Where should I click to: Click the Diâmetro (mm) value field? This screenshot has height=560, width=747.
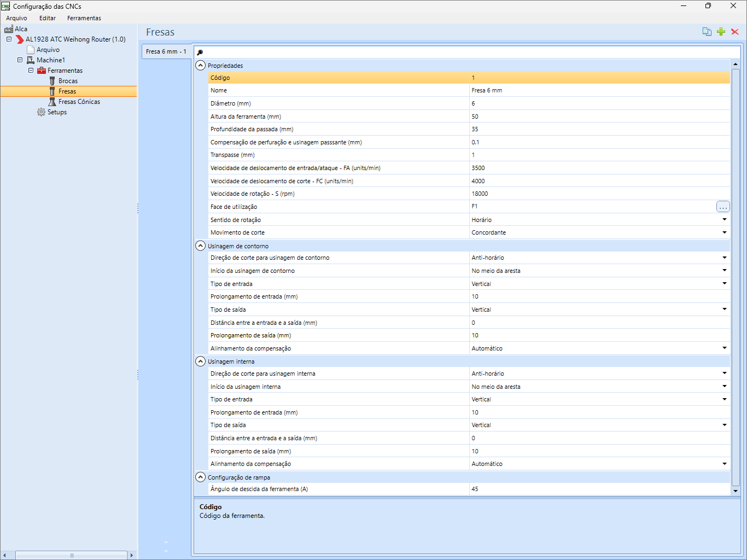click(599, 103)
